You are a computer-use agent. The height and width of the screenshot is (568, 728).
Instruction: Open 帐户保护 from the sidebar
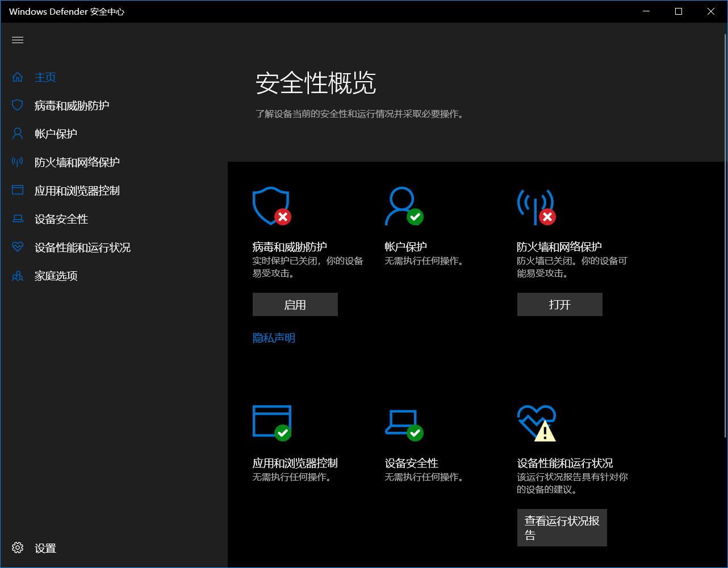[x=56, y=134]
